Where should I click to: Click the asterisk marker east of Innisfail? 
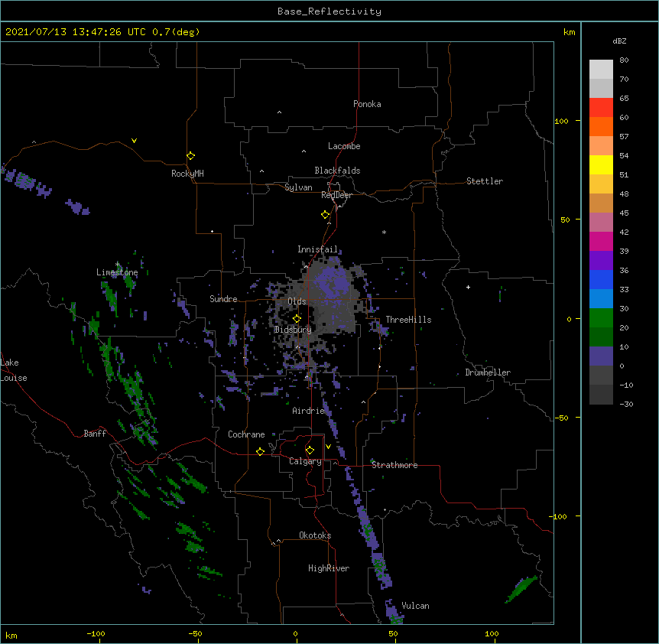[384, 232]
